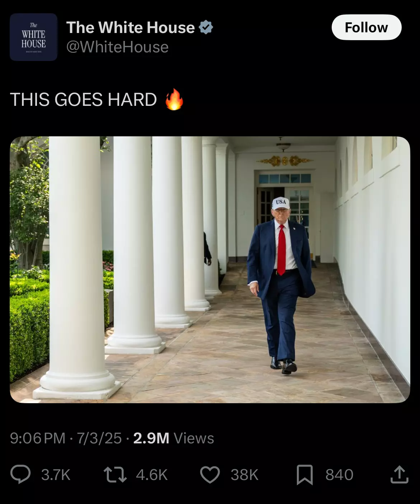420x504 pixels.
Task: Click The White House display name
Action: pos(131,27)
